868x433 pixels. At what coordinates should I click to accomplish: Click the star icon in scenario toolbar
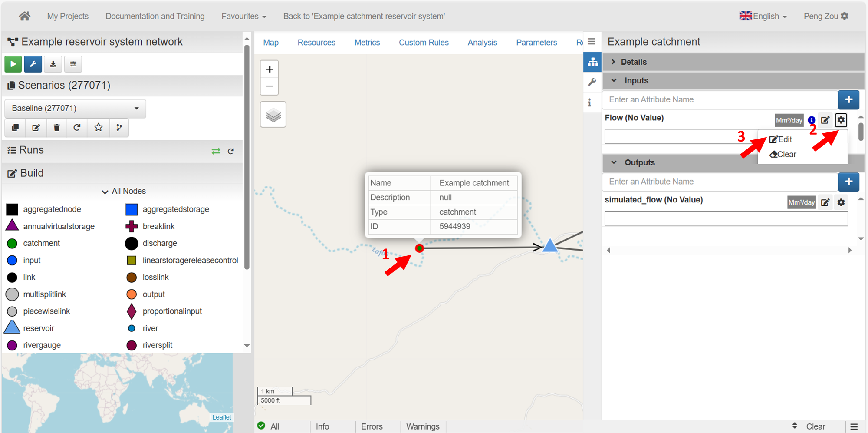99,128
